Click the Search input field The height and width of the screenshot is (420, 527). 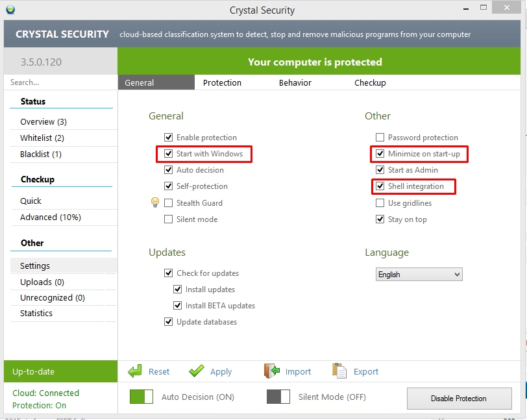60,82
